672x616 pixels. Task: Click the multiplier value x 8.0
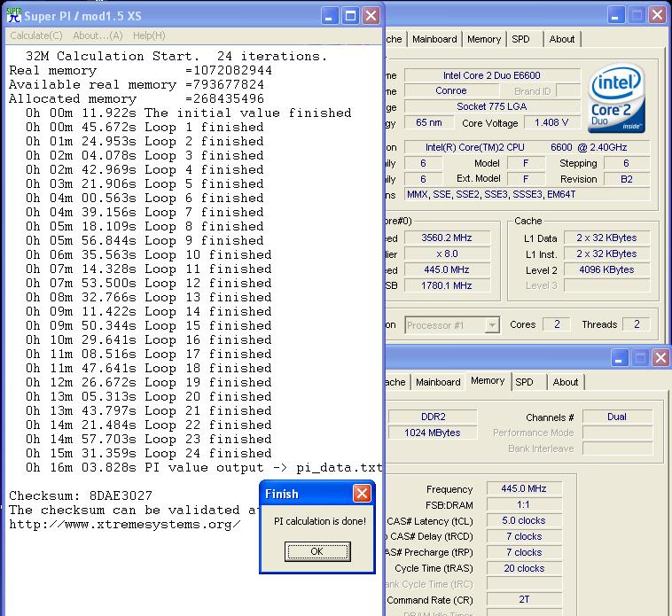point(447,254)
